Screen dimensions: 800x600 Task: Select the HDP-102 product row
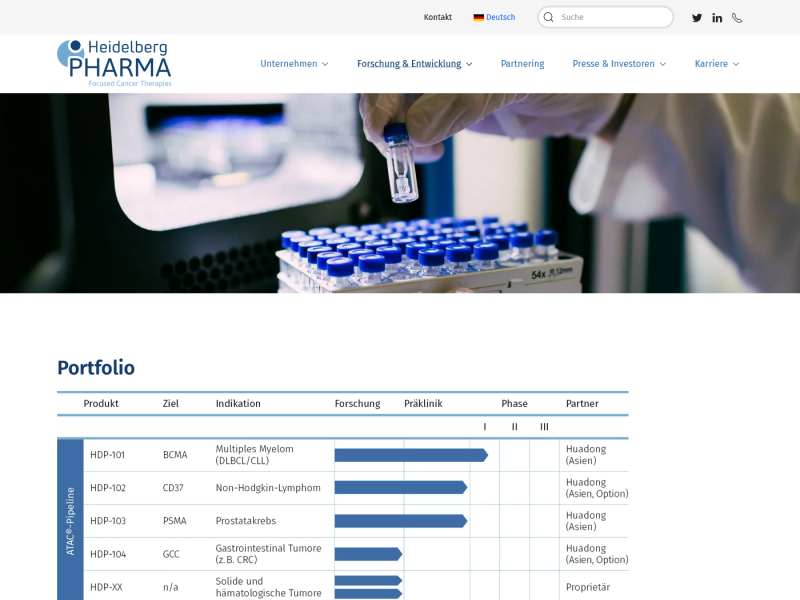click(x=343, y=488)
